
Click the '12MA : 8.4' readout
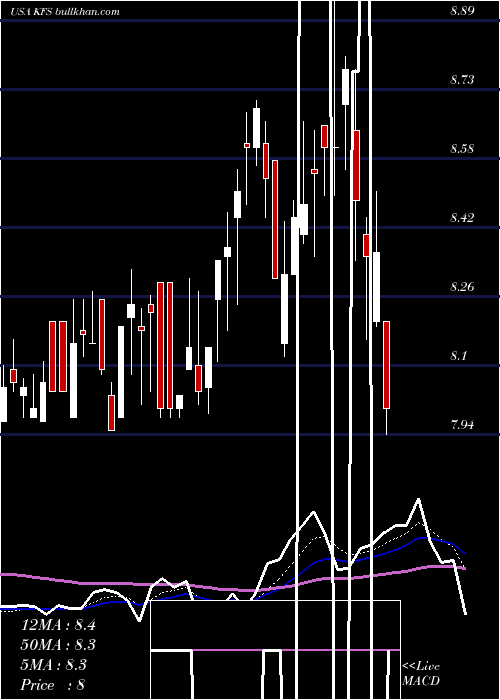coord(58,625)
